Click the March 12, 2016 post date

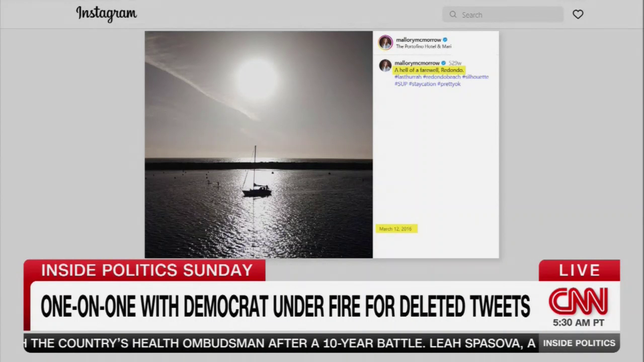[x=395, y=229]
